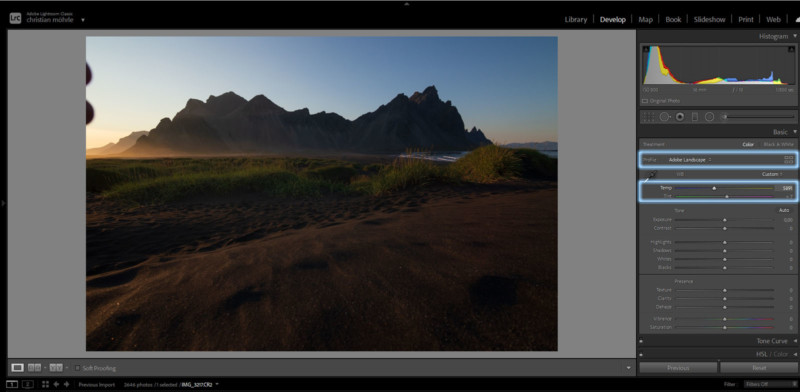
Task: Enable the Soft Proofing checkbox
Action: pos(77,368)
